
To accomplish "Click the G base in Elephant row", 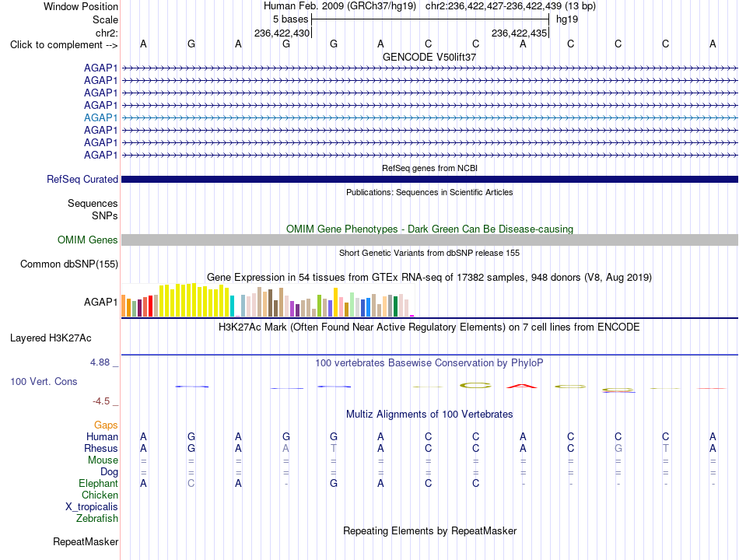I will [x=334, y=484].
